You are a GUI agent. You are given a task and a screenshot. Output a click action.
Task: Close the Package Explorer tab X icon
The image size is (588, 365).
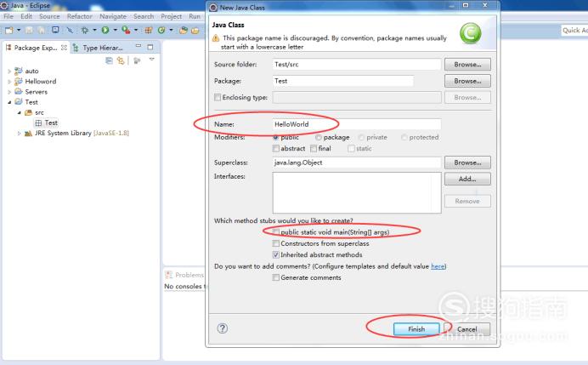coord(64,48)
